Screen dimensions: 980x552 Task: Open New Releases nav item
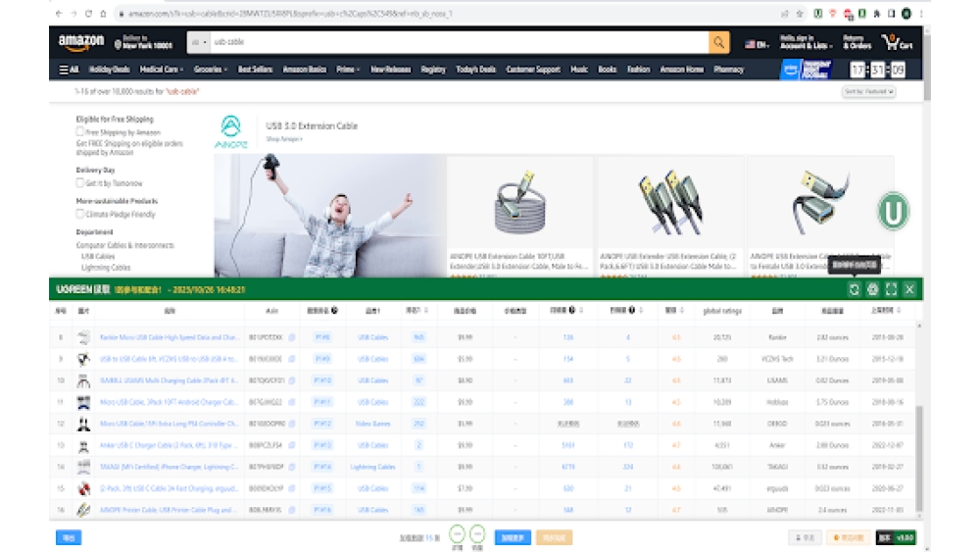click(391, 70)
